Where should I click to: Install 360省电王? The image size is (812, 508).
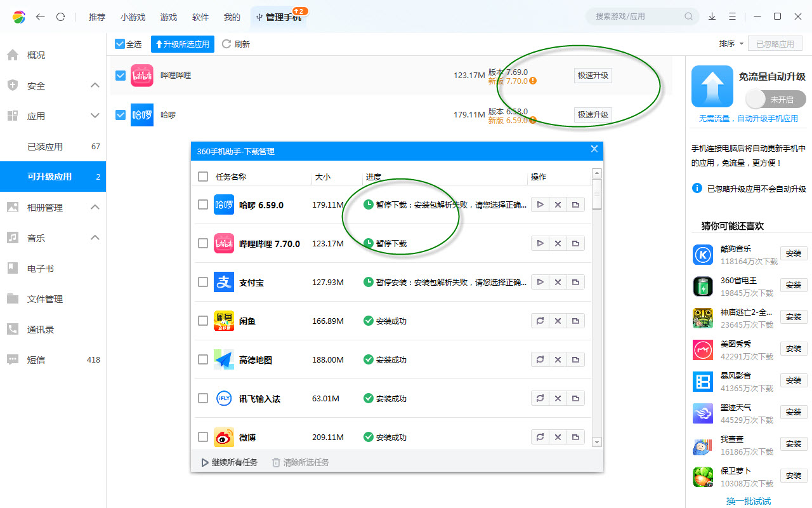(x=794, y=285)
